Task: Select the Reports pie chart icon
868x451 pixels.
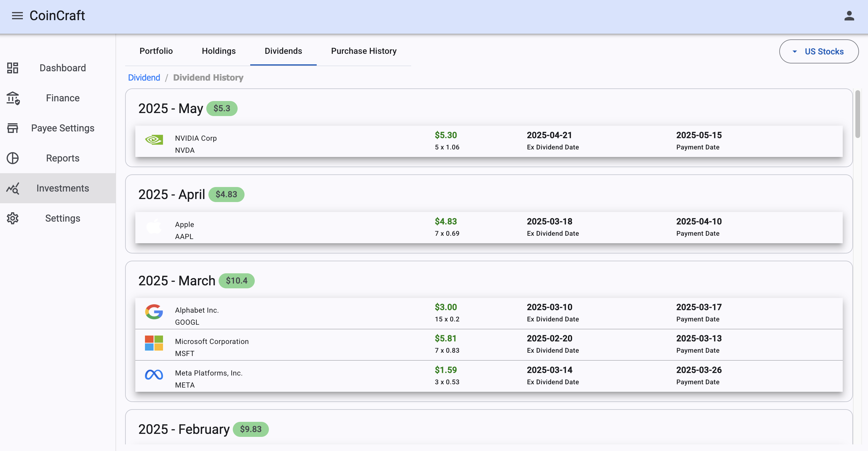Action: point(12,158)
